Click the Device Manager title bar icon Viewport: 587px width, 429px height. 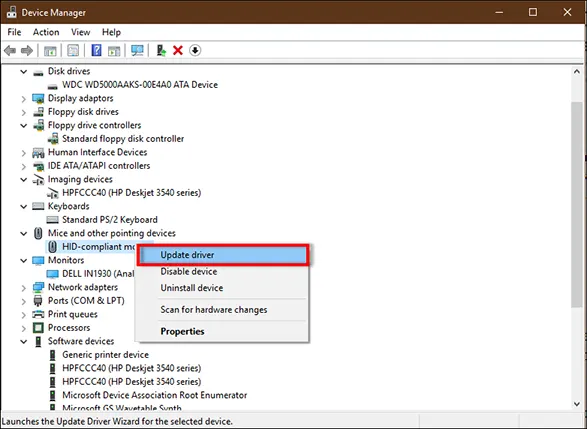11,12
